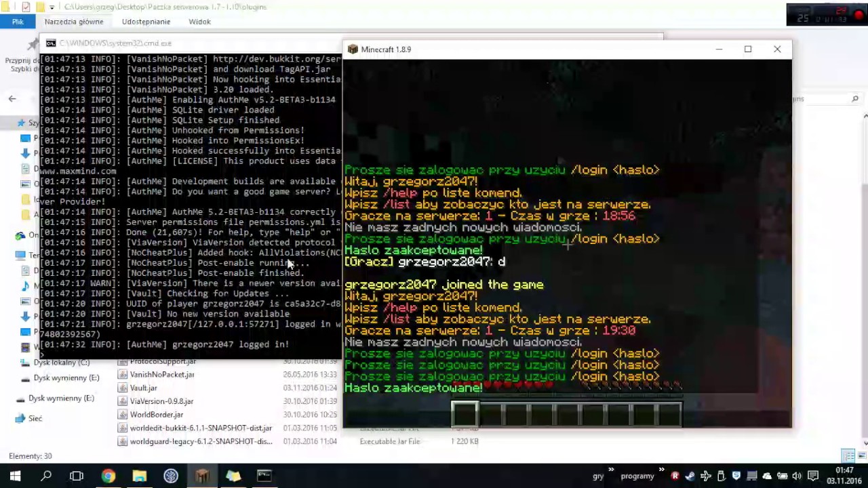This screenshot has width=868, height=488.
Task: Click the folder-stack taskbar icon beside Minecraft
Action: 233,476
